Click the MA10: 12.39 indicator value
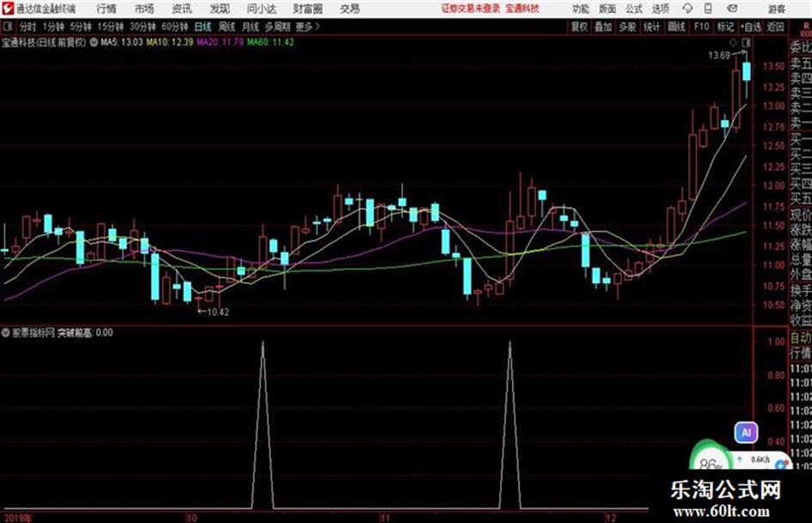This screenshot has height=523, width=812. click(170, 42)
